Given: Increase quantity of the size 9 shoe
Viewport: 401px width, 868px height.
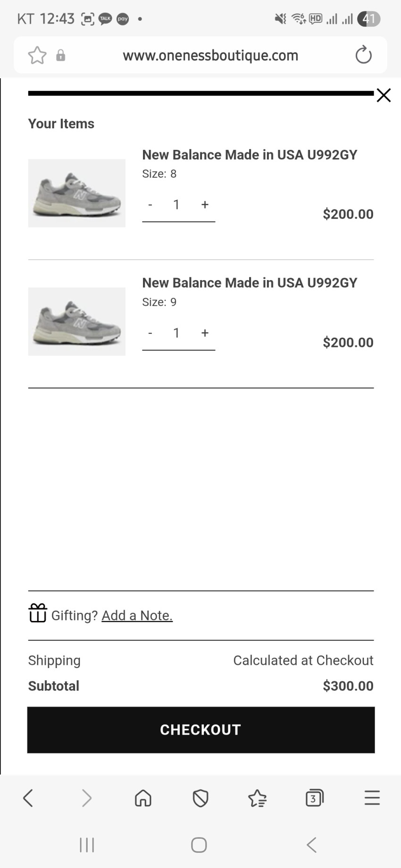Looking at the screenshot, I should pyautogui.click(x=205, y=333).
